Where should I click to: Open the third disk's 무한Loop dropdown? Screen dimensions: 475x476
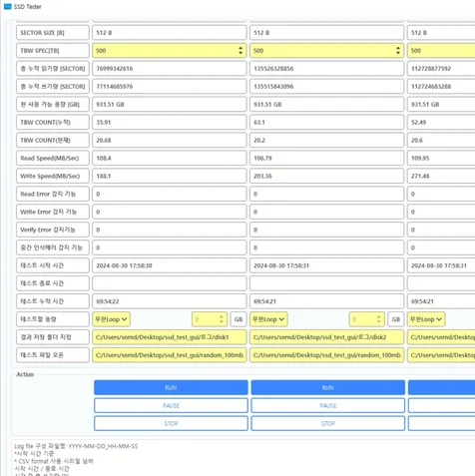tap(426, 319)
